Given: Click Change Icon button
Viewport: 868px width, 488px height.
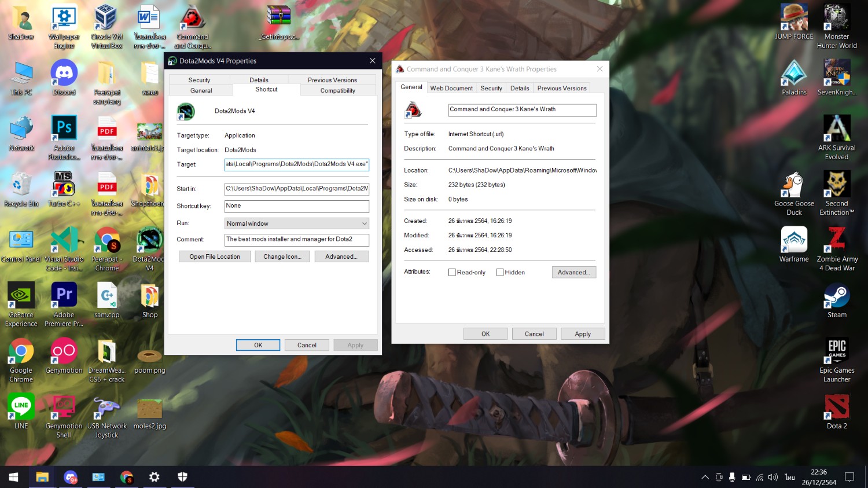Looking at the screenshot, I should pyautogui.click(x=282, y=256).
